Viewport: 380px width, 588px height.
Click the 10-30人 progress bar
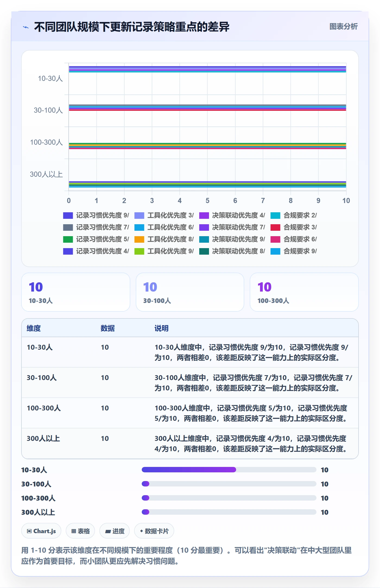[229, 470]
